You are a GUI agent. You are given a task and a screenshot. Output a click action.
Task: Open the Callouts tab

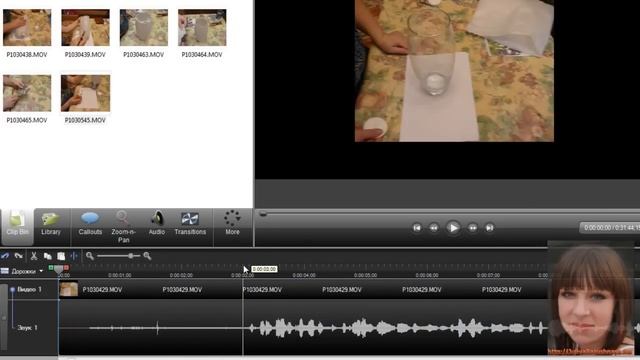click(90, 224)
